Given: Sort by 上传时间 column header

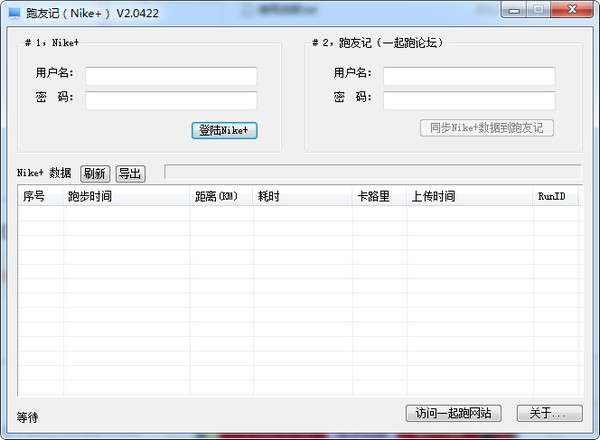Looking at the screenshot, I should [x=469, y=197].
